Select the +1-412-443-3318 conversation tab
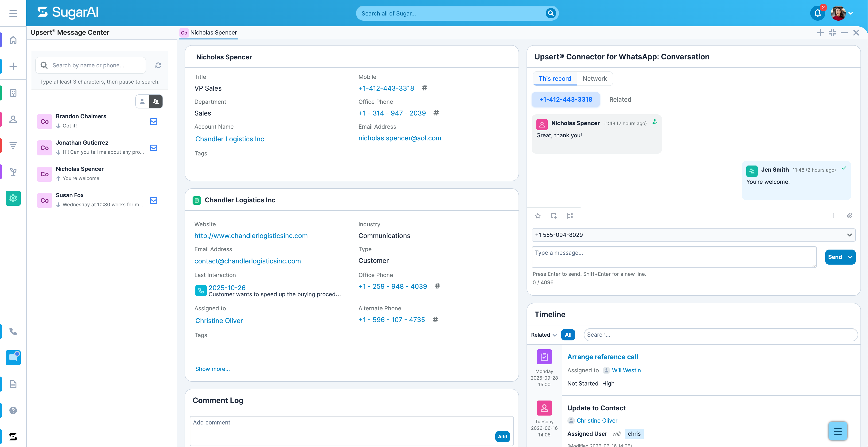 click(x=566, y=99)
